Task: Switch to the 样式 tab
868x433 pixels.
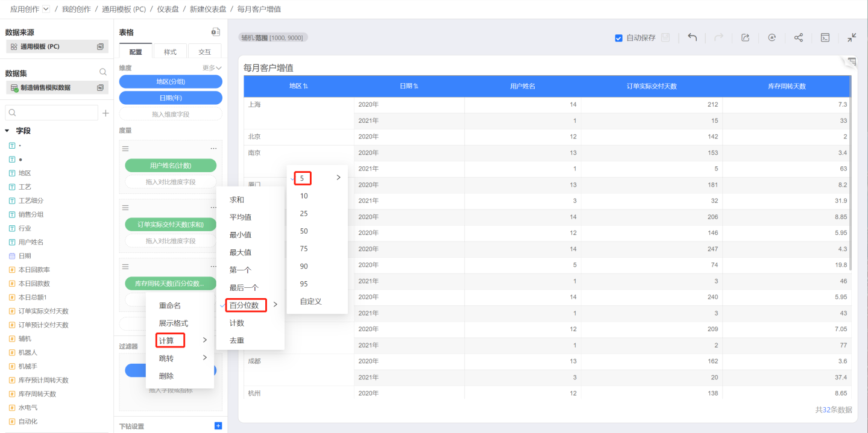Action: coord(171,52)
